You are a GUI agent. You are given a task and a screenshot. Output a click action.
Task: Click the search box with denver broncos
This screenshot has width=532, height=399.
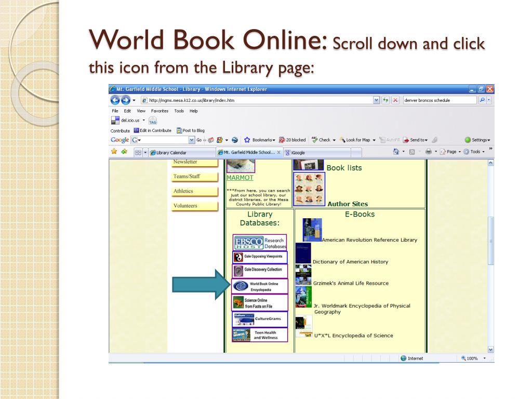[x=440, y=100]
